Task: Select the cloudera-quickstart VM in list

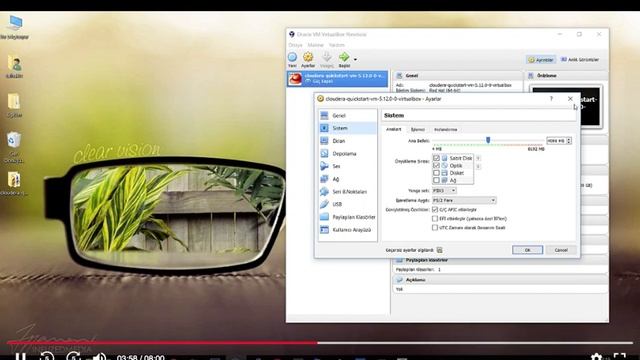Action: click(x=337, y=78)
